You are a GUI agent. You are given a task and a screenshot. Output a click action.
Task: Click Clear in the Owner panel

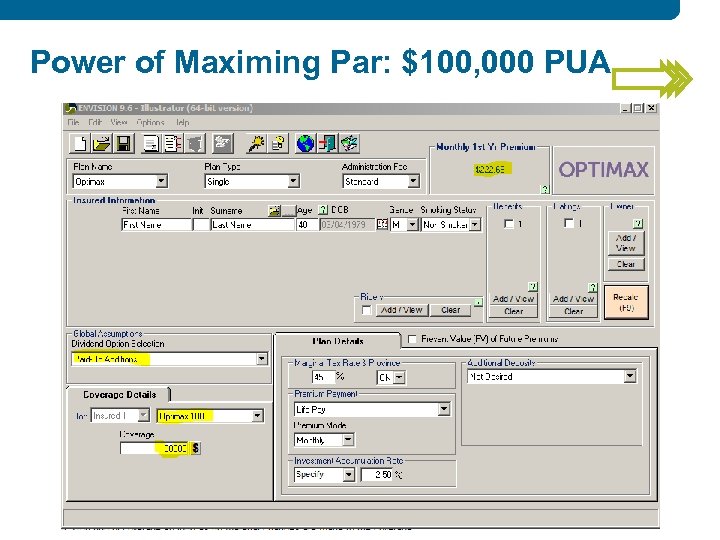(x=626, y=264)
